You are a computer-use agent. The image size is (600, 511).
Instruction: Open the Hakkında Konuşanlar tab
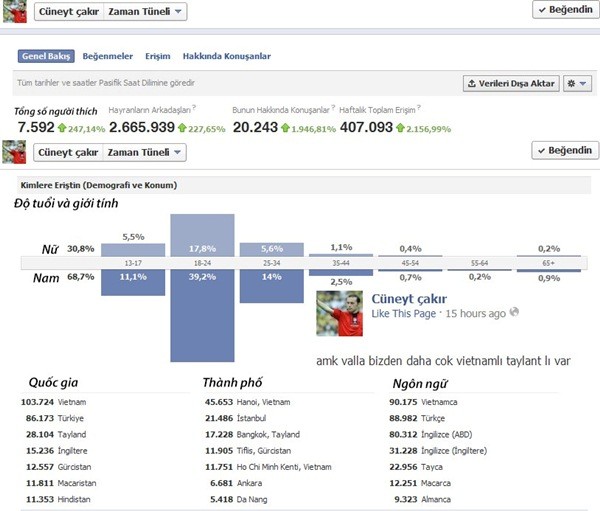click(x=227, y=56)
